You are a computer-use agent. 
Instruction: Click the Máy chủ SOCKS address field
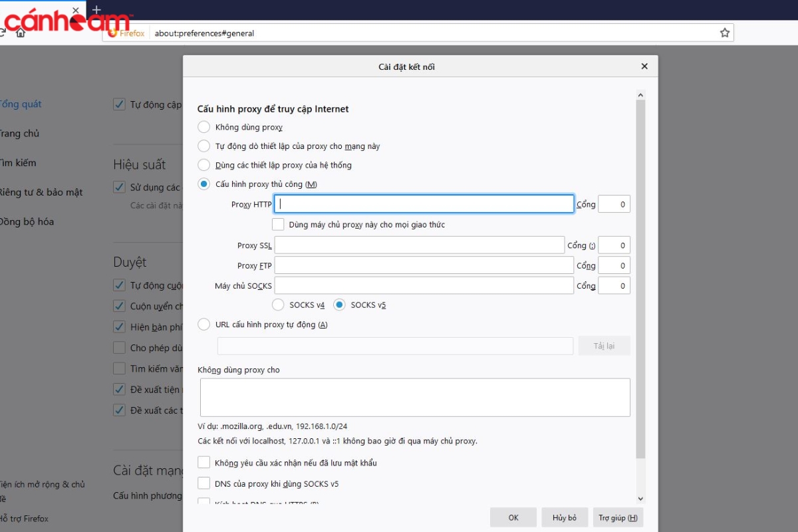(424, 285)
